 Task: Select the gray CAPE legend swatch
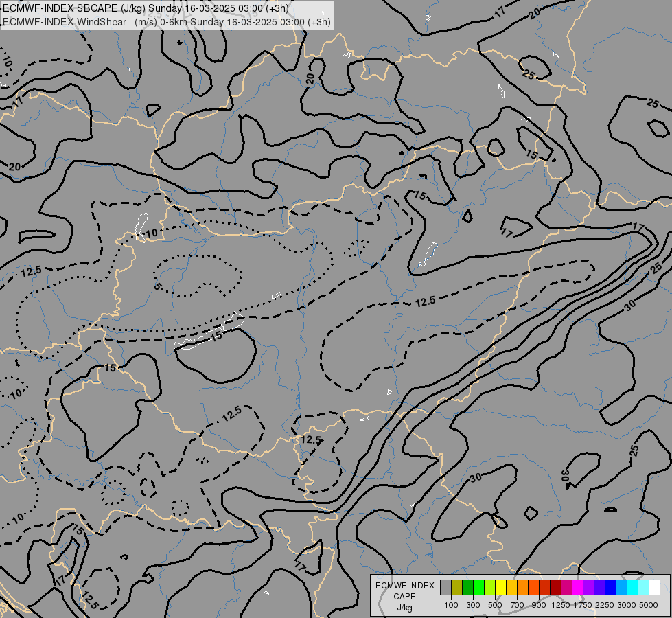445,587
